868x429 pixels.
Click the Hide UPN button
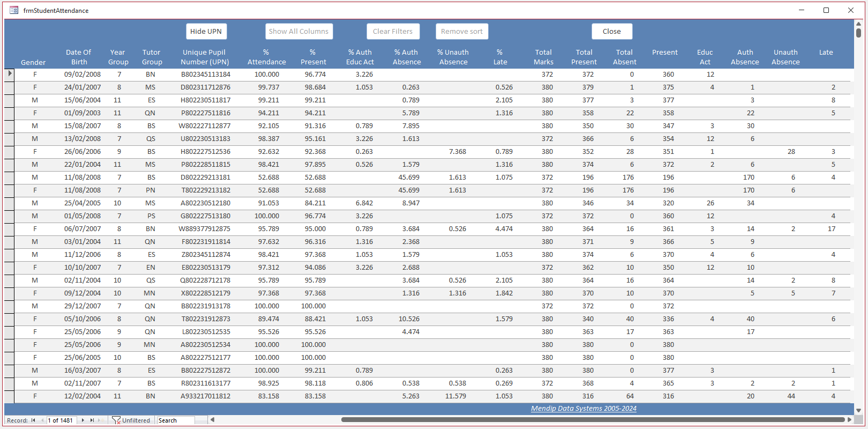pos(206,32)
